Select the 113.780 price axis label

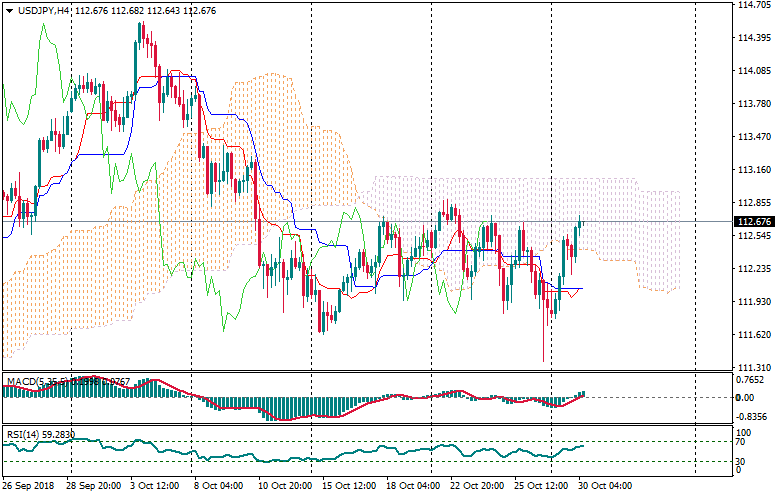tap(751, 103)
